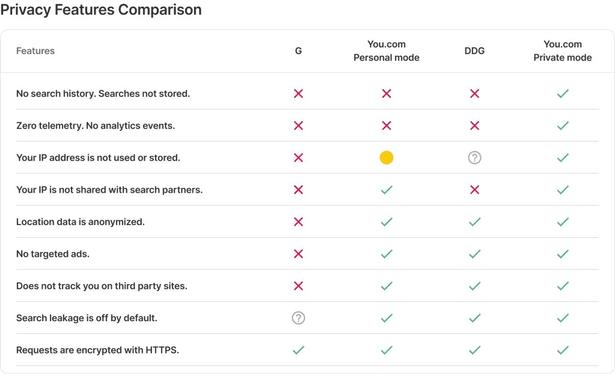Screen dimensions: 615x374
Task: Click Personal mode checkmark for no targeted ads
Action: tap(386, 254)
